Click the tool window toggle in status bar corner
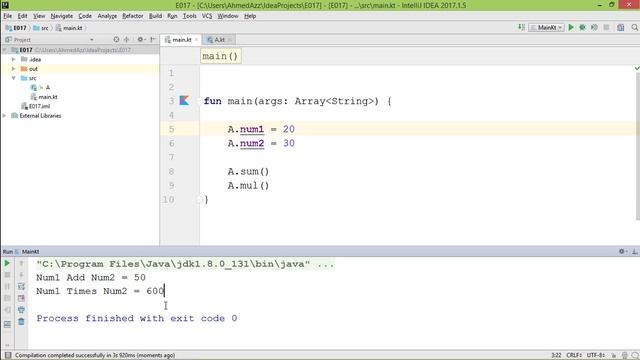 (x=8, y=355)
